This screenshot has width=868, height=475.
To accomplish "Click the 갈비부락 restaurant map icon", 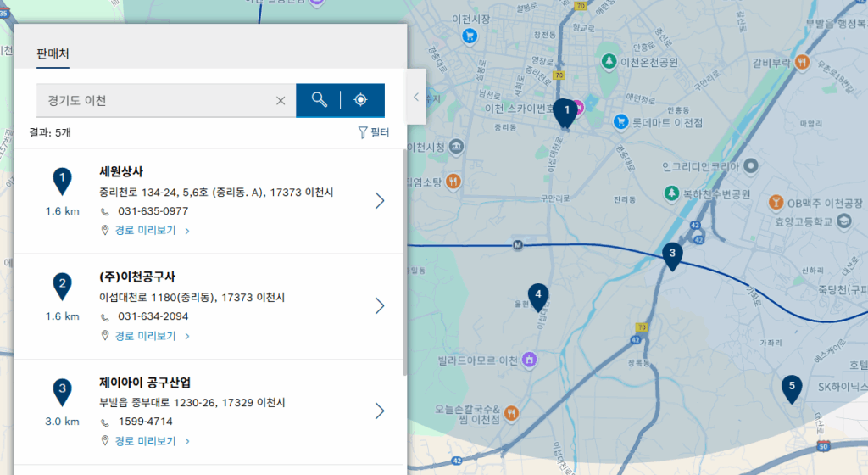I will pos(802,61).
